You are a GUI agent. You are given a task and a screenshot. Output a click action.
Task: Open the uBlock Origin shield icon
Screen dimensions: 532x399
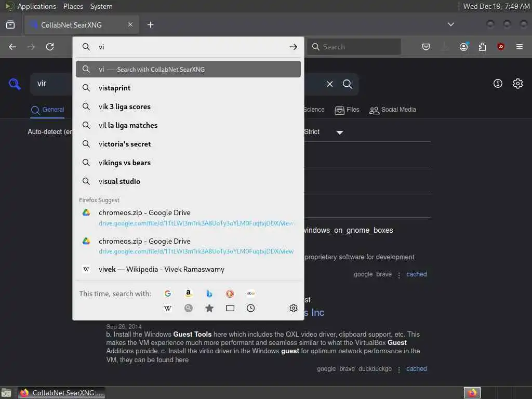pos(501,47)
